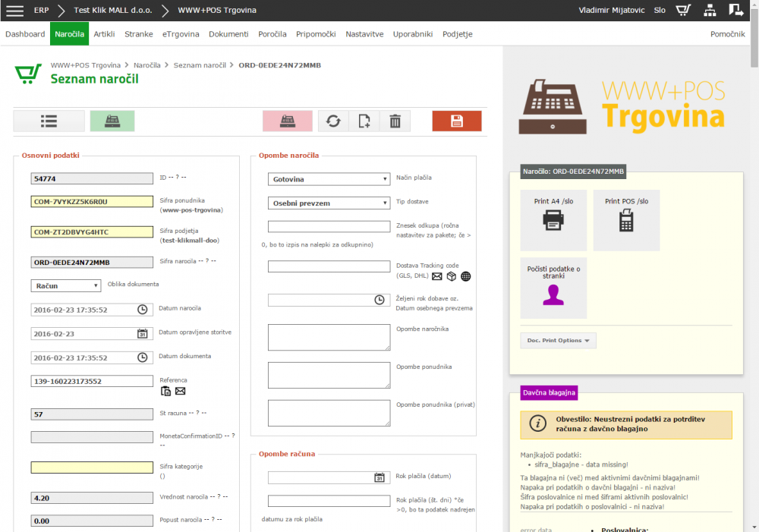The height and width of the screenshot is (532, 759).
Task: Open the order list view button
Action: coord(49,121)
